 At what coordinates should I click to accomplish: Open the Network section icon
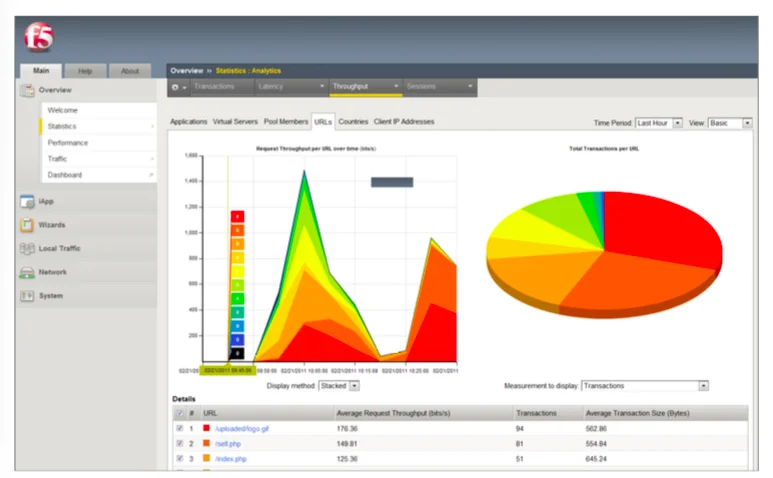pyautogui.click(x=27, y=273)
